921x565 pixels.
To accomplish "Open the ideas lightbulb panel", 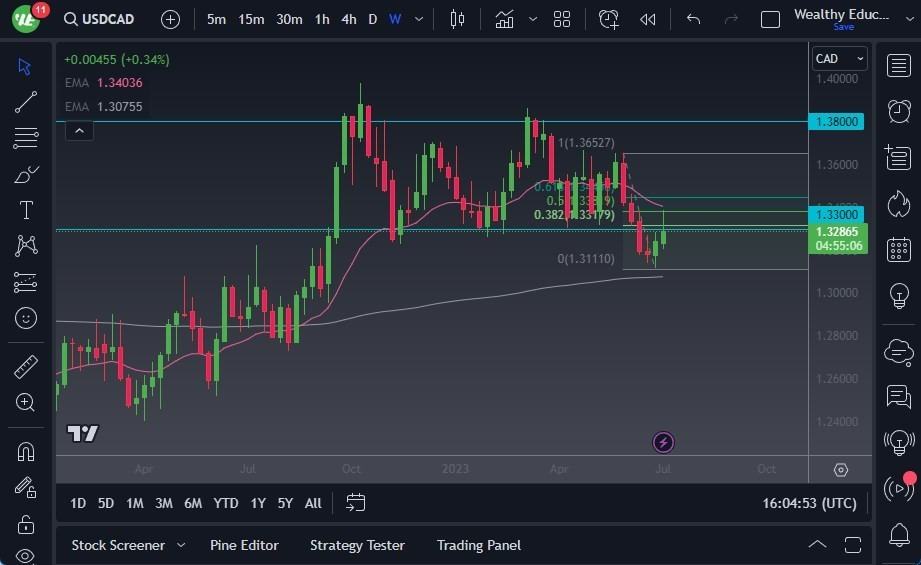I will point(899,295).
